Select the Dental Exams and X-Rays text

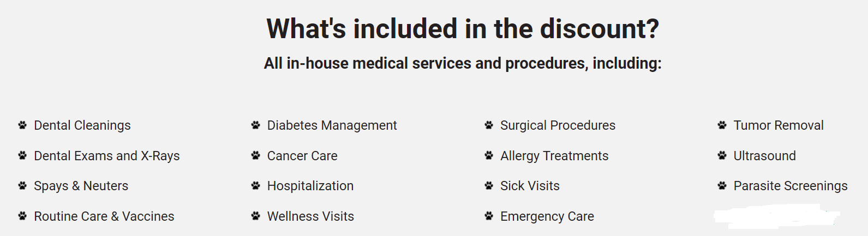click(106, 156)
